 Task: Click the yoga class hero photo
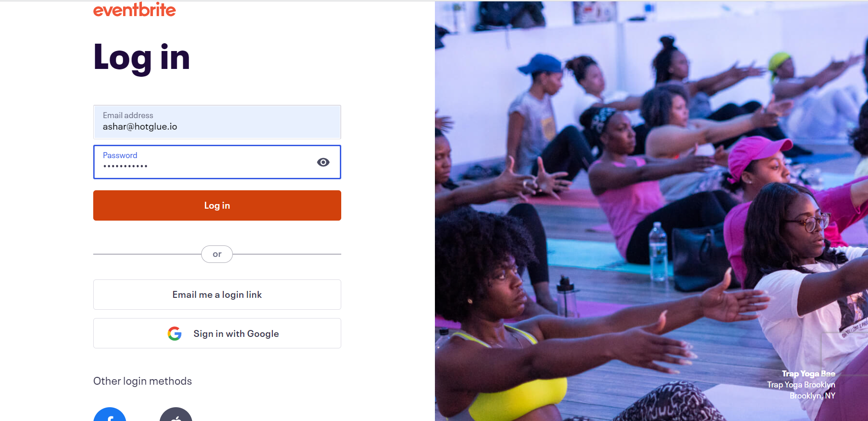(651, 211)
